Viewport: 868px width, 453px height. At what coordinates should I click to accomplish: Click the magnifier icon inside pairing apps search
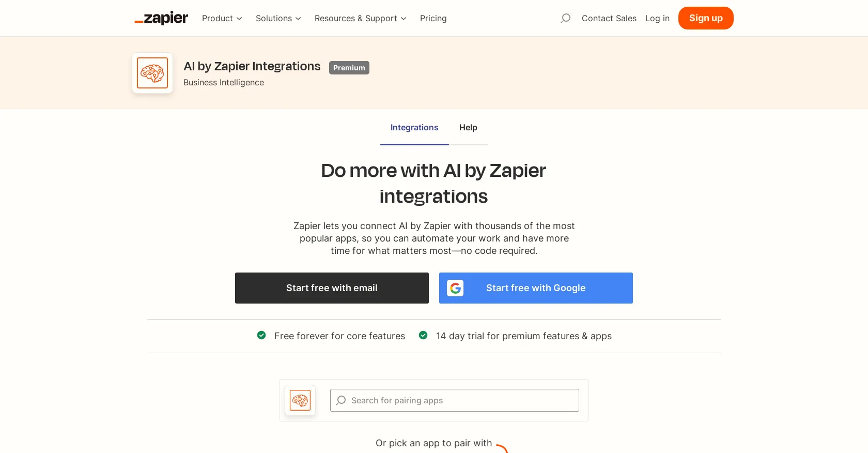point(341,400)
